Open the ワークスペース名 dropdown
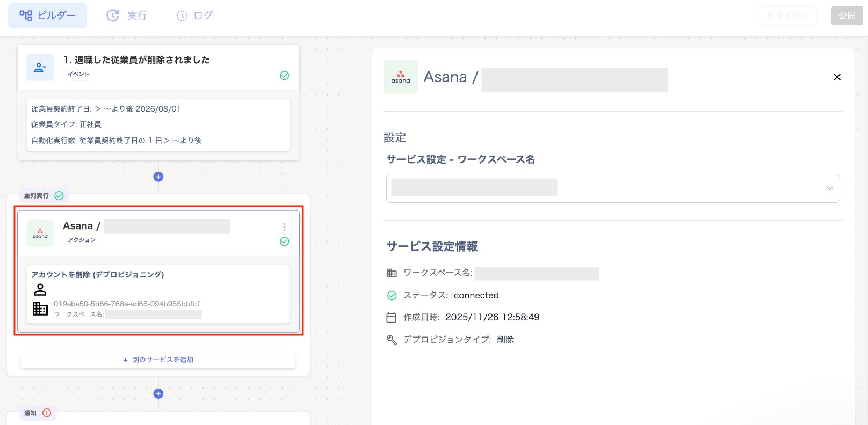This screenshot has width=868, height=425. coord(613,188)
